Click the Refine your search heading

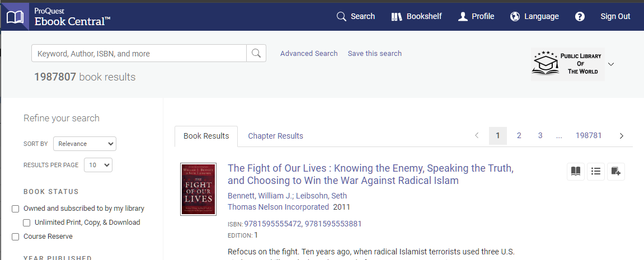(62, 119)
